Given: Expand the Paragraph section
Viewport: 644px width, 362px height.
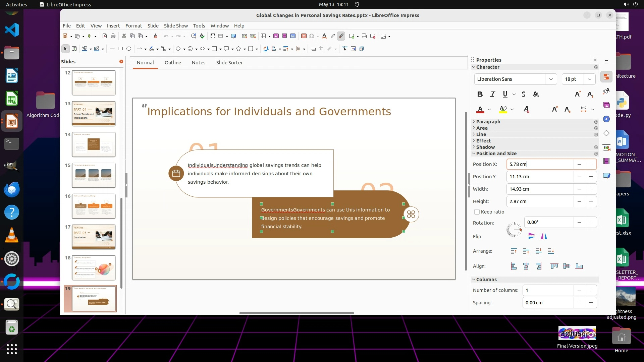Looking at the screenshot, I should pyautogui.click(x=488, y=121).
